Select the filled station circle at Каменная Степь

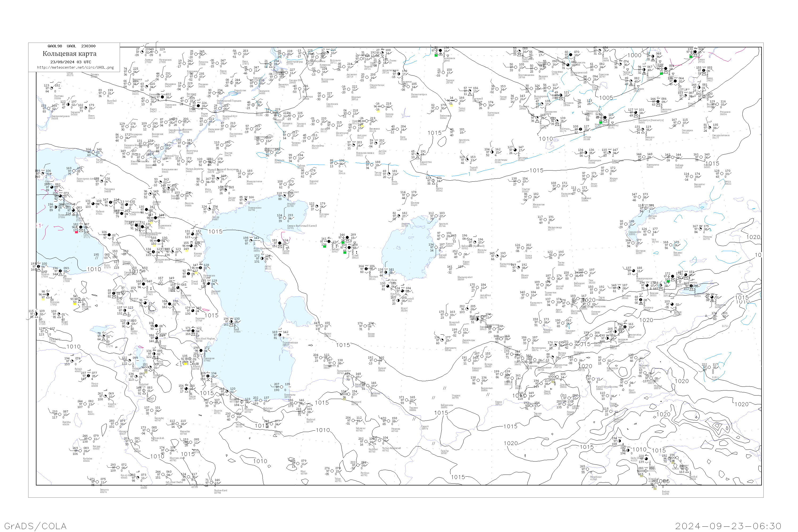(162, 97)
